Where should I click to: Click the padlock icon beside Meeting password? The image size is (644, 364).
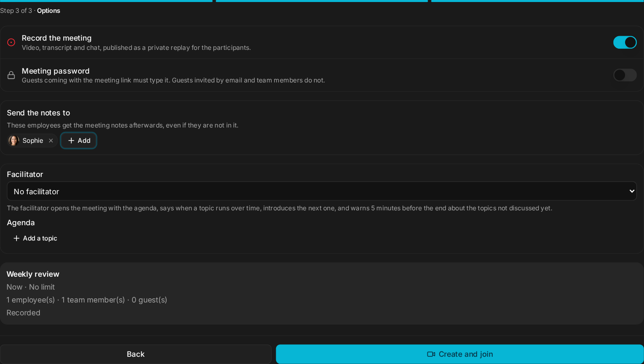click(11, 75)
